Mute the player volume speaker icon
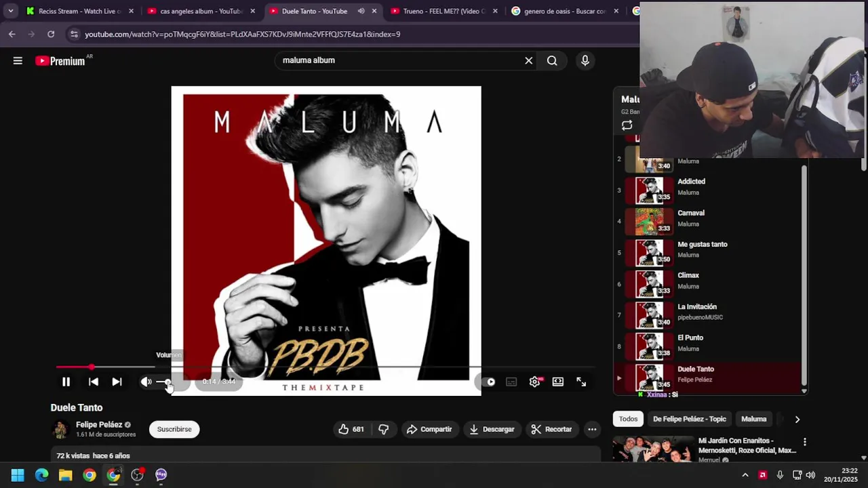 [146, 382]
